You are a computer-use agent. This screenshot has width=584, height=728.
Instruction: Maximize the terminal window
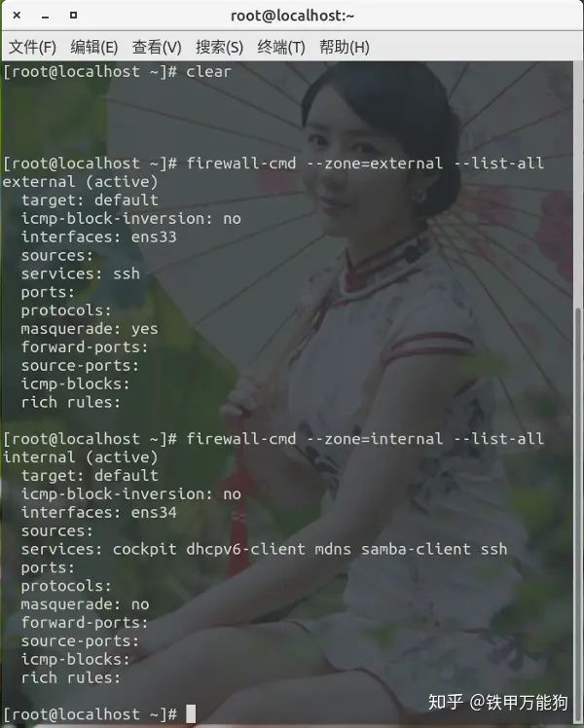tap(73, 16)
